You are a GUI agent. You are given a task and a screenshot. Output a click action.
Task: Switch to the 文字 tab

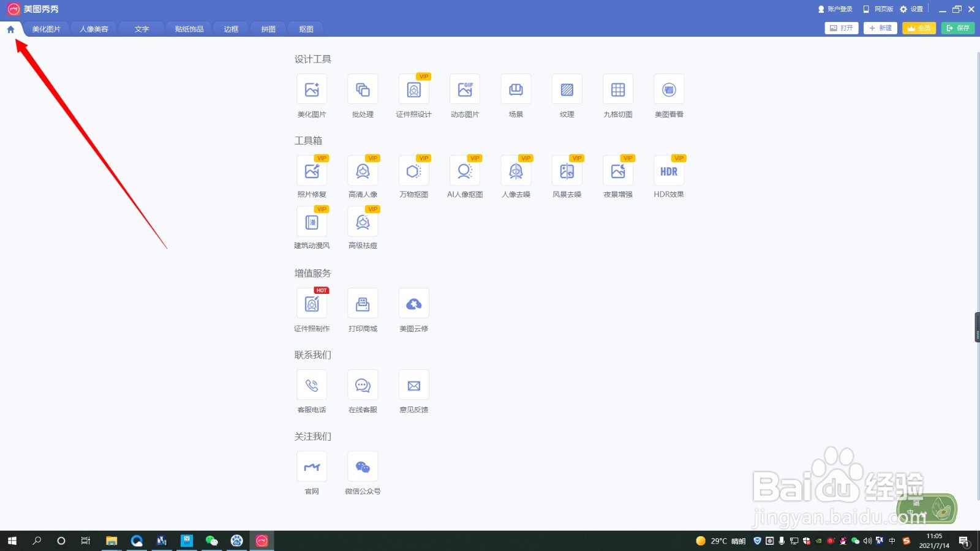tap(141, 29)
